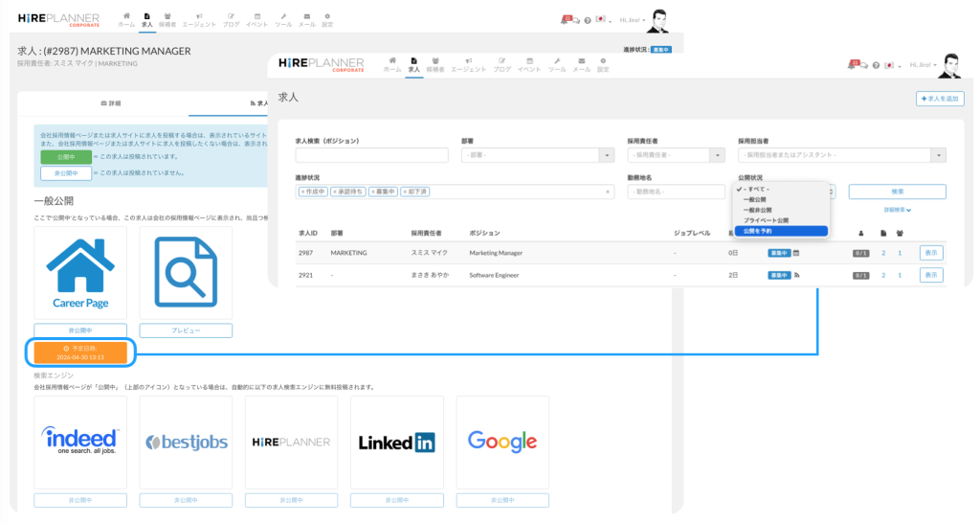Image resolution: width=980 pixels, height=523 pixels.
Task: Click the help question mark icon in front window
Action: 876,65
